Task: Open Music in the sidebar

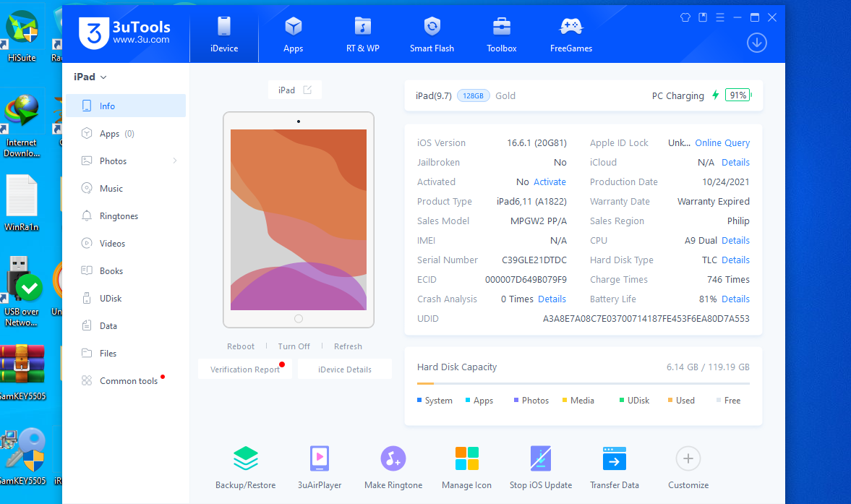Action: tap(126, 188)
